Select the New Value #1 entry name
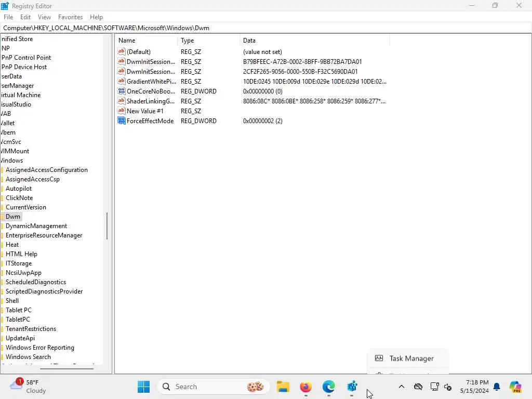 145,111
